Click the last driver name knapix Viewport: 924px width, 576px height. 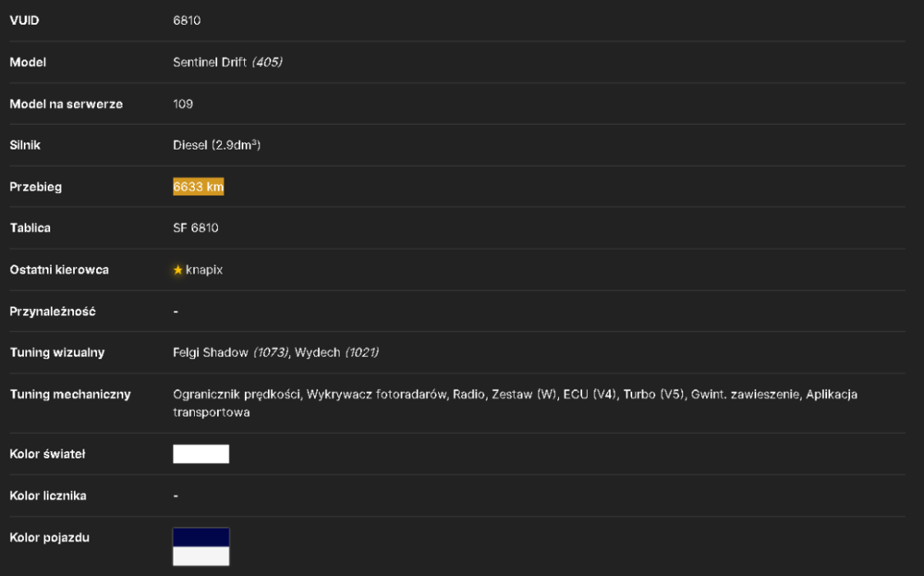tap(204, 270)
